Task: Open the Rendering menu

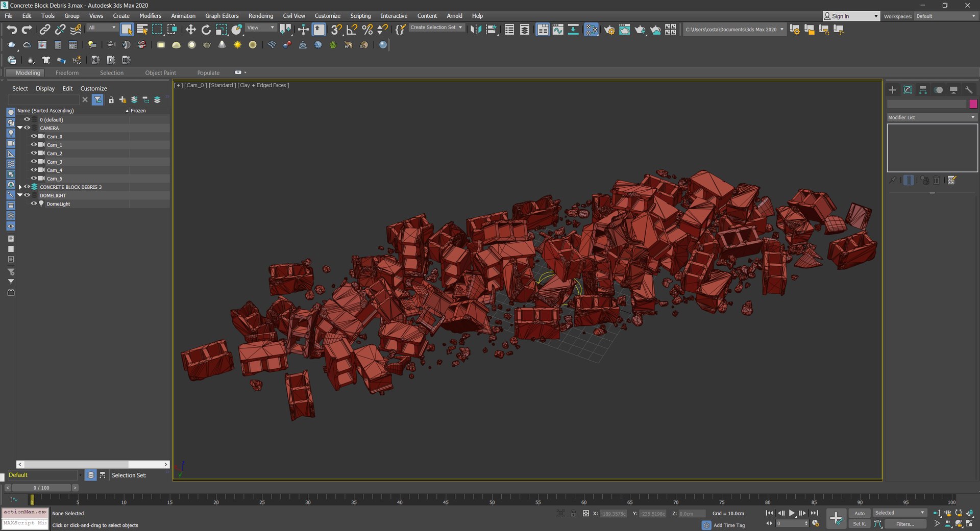Action: tap(260, 16)
